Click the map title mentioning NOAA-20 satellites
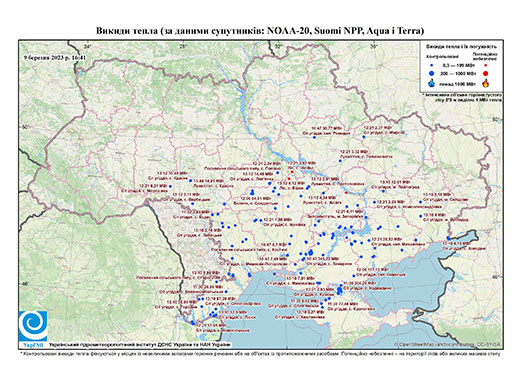 260,31
